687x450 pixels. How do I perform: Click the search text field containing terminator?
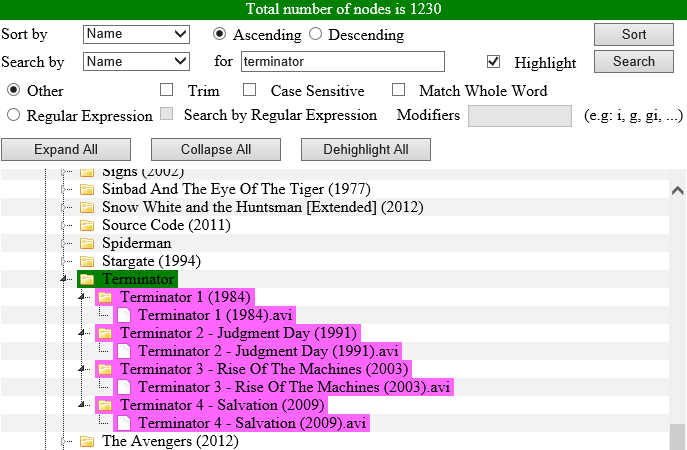tap(343, 61)
